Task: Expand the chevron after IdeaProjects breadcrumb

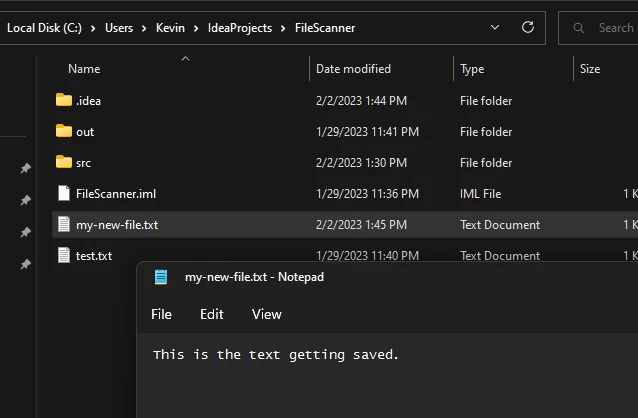Action: (283, 28)
